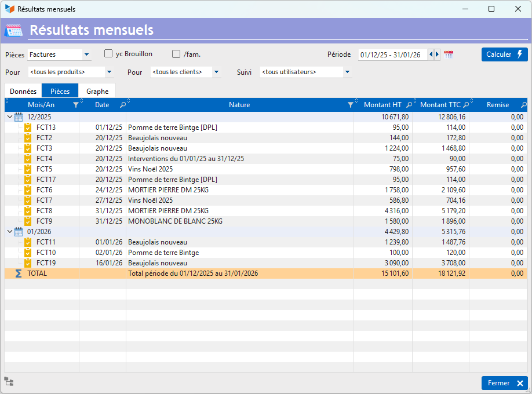This screenshot has width=532, height=394.
Task: Click the tree view icon at bottom left
Action: tap(9, 381)
